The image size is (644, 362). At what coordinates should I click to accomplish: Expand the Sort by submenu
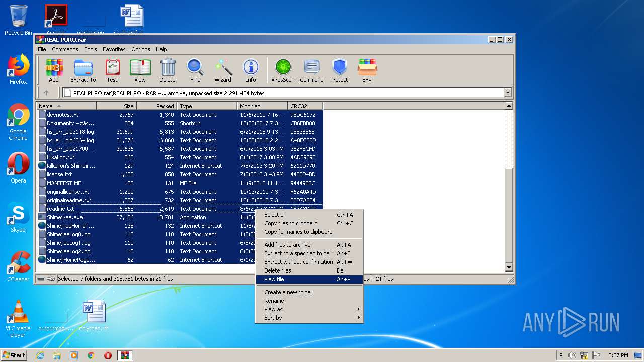tap(309, 318)
